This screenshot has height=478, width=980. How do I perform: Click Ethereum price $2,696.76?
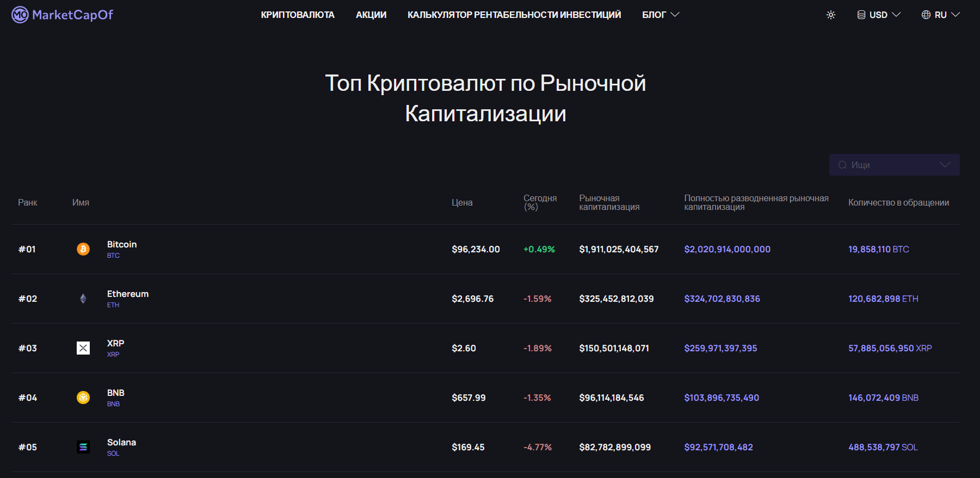click(x=473, y=299)
